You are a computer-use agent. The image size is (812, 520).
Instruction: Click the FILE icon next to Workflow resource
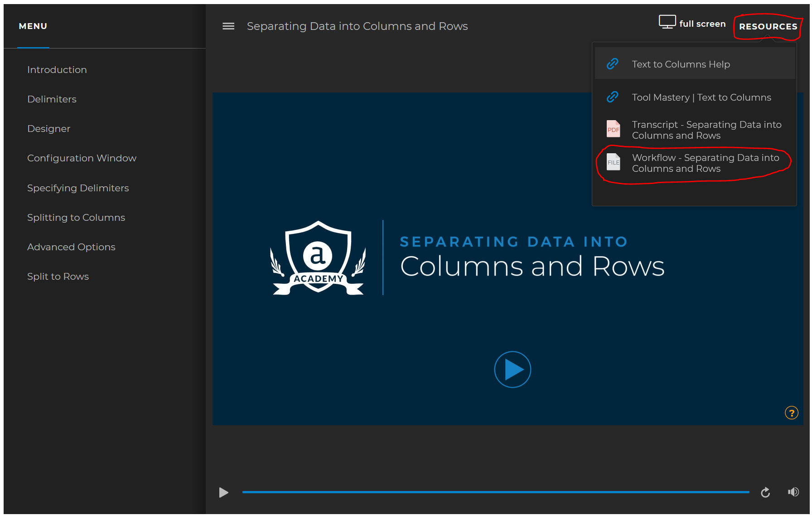point(613,162)
